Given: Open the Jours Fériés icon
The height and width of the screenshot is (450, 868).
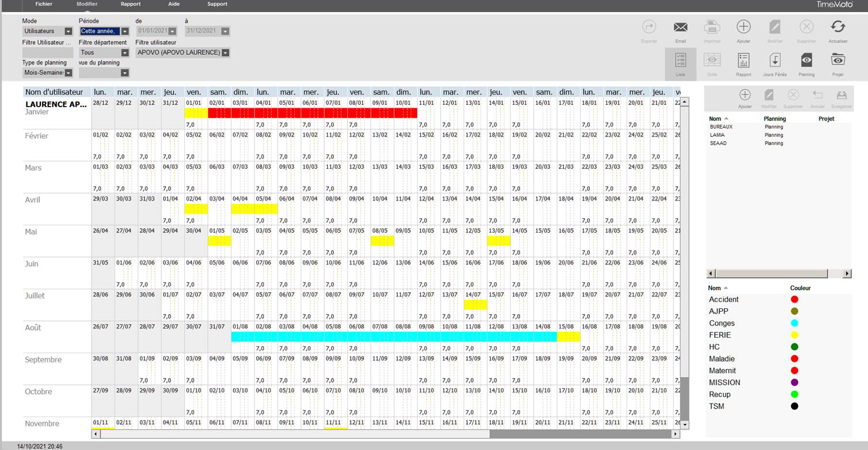Looking at the screenshot, I should tap(775, 60).
